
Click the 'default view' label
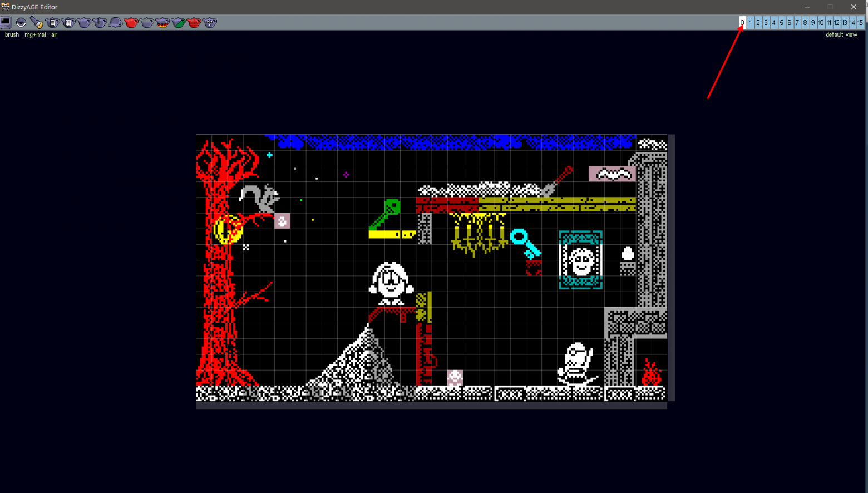[x=841, y=34]
